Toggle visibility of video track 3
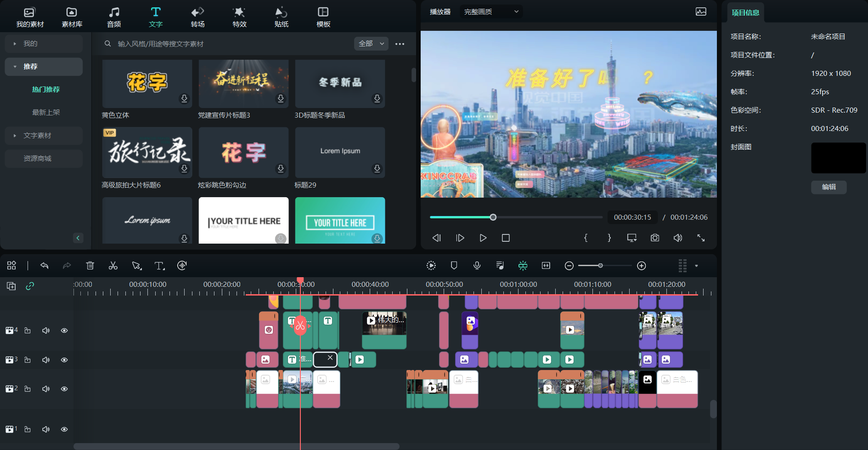This screenshot has height=450, width=868. (x=64, y=360)
